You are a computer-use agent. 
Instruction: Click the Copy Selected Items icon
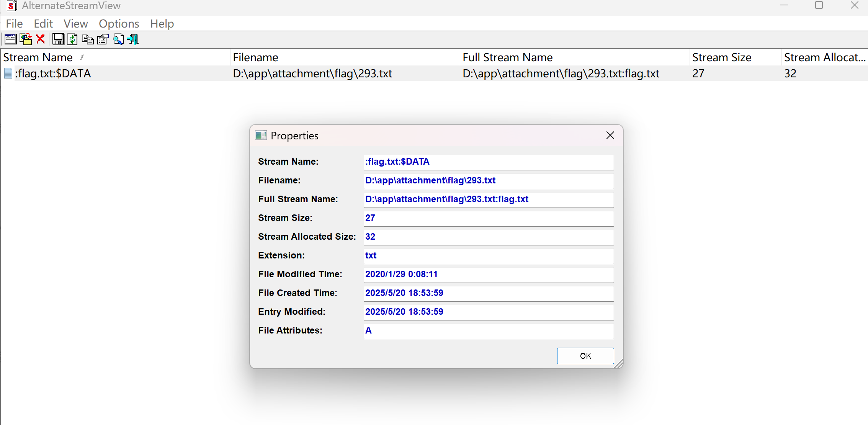point(88,39)
